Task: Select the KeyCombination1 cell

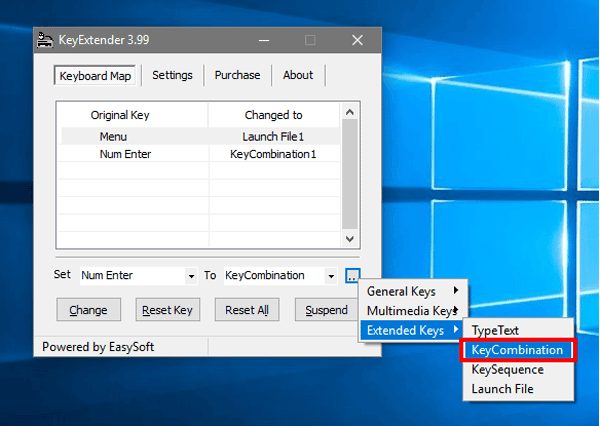Action: (273, 154)
